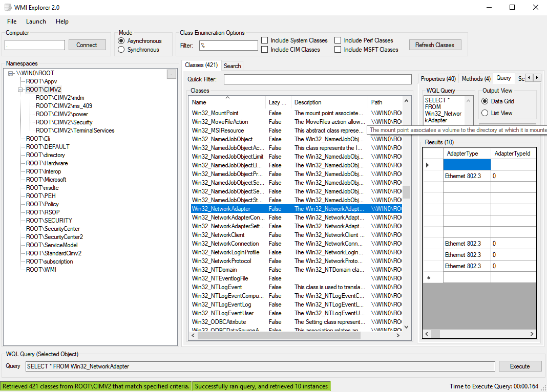Select Win32_MountPoint class row
Screen dimensions: 547x392
click(297, 113)
